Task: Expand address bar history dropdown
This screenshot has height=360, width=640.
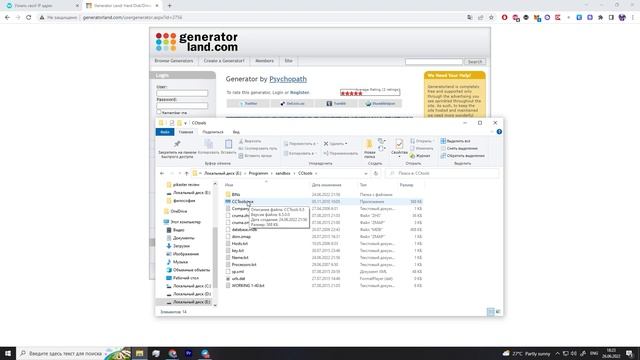Action: 366,173
